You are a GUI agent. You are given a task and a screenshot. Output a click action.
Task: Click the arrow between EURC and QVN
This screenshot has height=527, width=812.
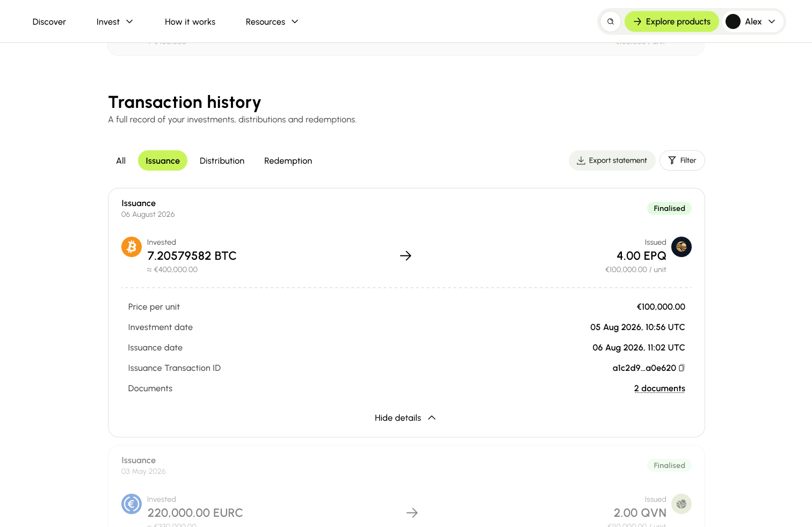tap(412, 513)
